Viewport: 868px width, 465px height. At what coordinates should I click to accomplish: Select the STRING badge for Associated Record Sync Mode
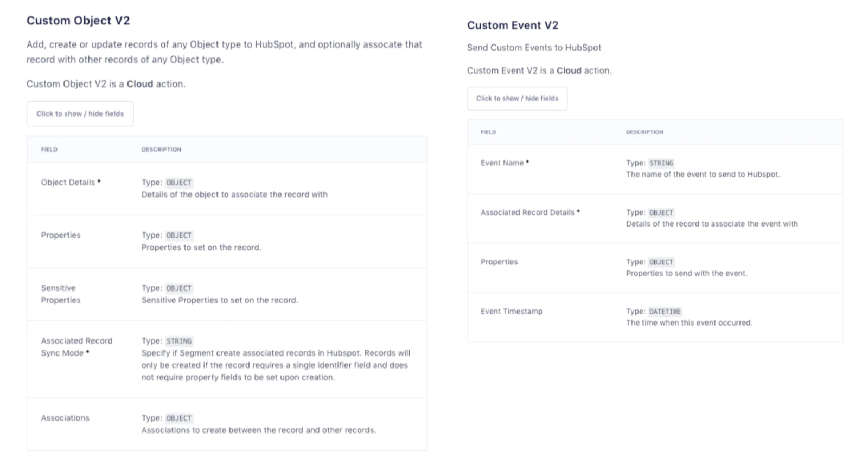tap(178, 341)
